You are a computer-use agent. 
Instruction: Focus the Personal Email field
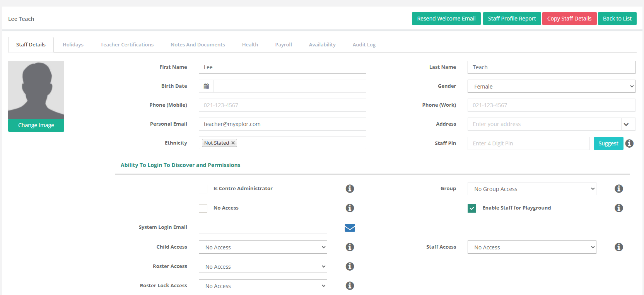coord(282,124)
